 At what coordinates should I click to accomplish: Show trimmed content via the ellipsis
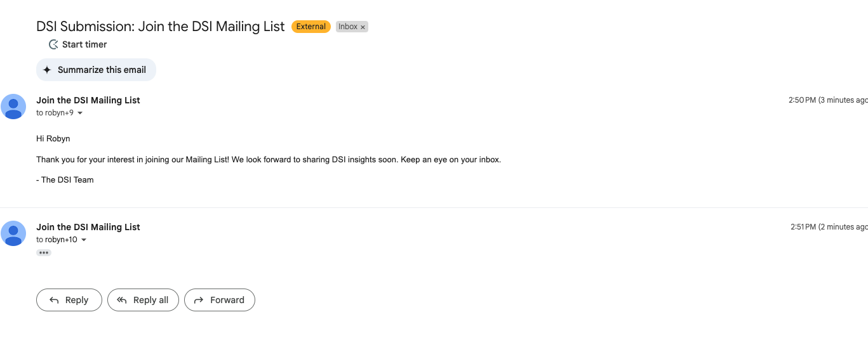[x=43, y=252]
